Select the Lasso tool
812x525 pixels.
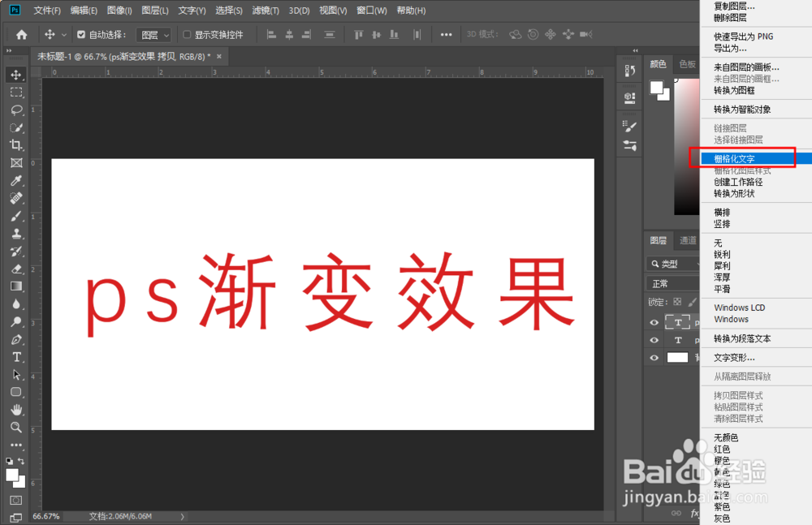coord(16,110)
